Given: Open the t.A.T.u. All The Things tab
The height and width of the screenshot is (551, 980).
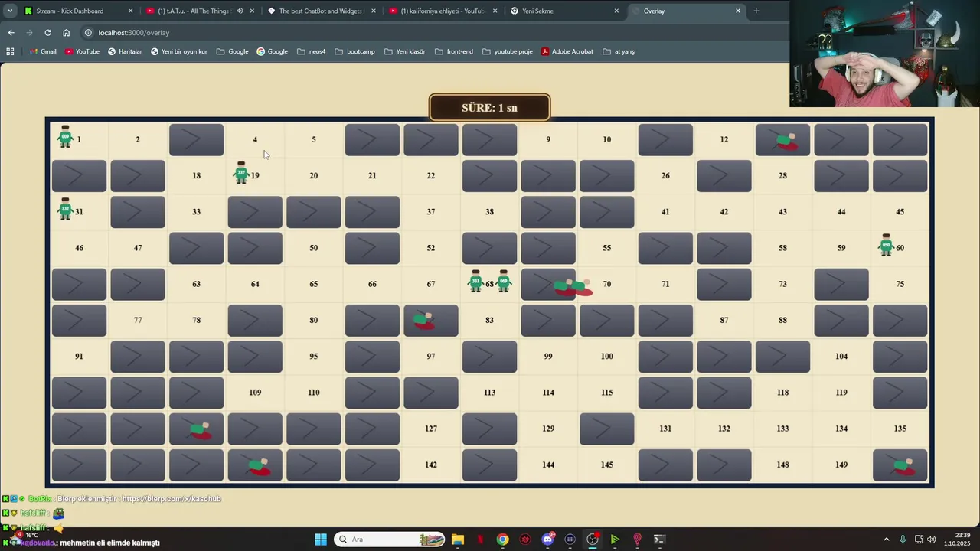Looking at the screenshot, I should (x=195, y=11).
